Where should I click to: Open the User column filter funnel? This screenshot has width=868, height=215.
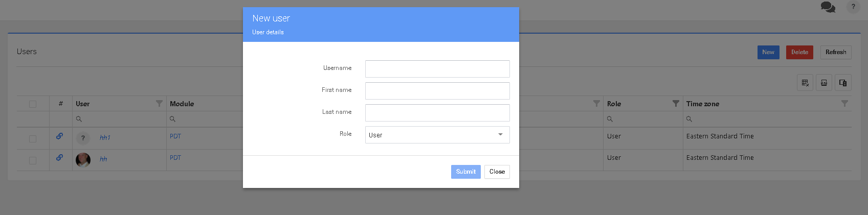tap(159, 104)
